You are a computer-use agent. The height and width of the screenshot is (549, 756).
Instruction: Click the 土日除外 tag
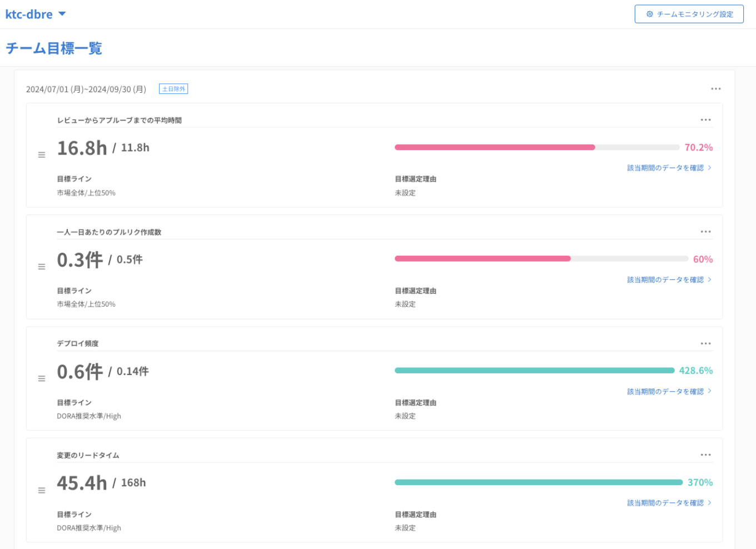(x=173, y=89)
